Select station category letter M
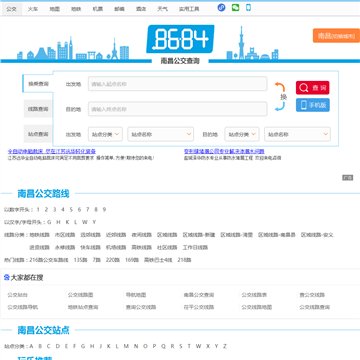 (126, 346)
